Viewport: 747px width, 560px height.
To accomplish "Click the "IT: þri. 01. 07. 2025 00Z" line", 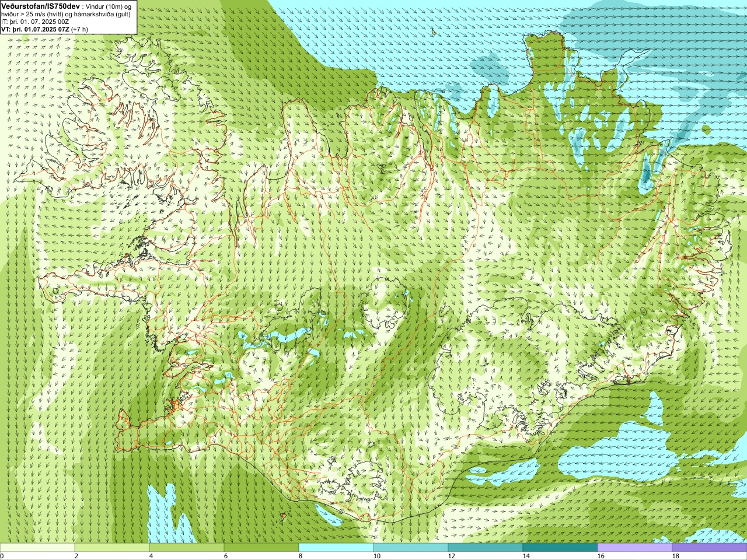I will click(35, 21).
